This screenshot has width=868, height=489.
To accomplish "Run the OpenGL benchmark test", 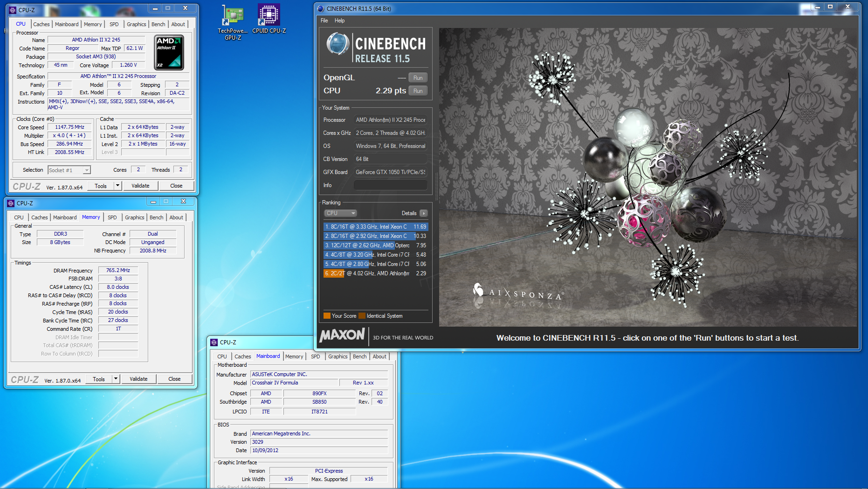I will pyautogui.click(x=418, y=78).
